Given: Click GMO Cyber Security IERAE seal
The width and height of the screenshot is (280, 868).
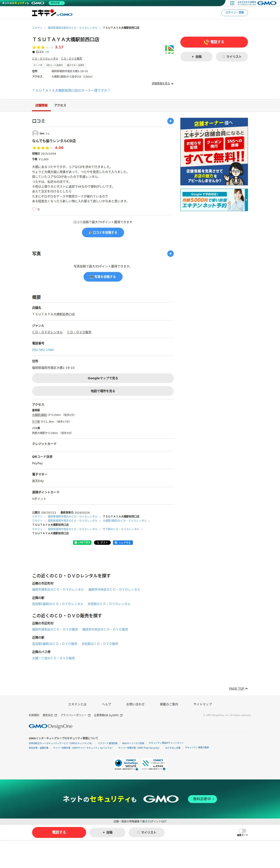Looking at the screenshot, I should [x=153, y=764].
